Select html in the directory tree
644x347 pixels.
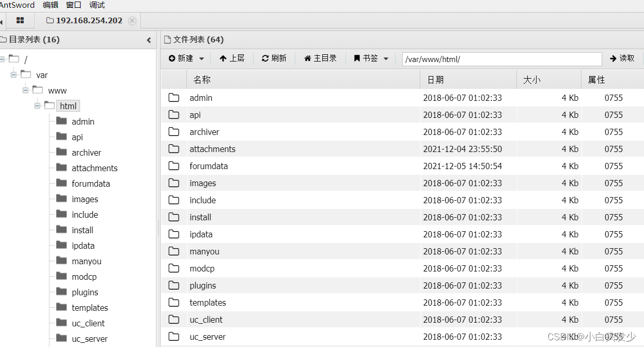click(x=68, y=106)
